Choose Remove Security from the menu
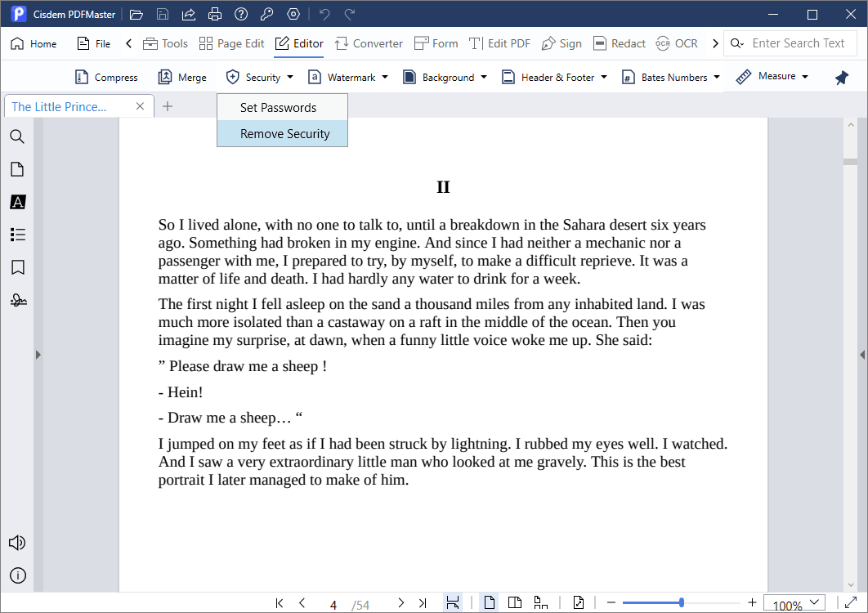This screenshot has width=868, height=613. pyautogui.click(x=282, y=134)
